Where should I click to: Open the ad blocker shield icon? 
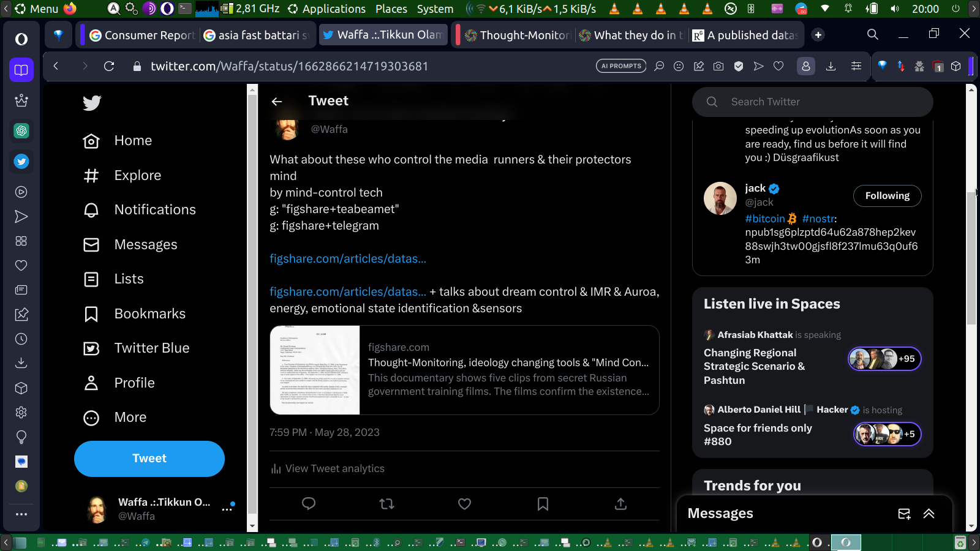(739, 66)
